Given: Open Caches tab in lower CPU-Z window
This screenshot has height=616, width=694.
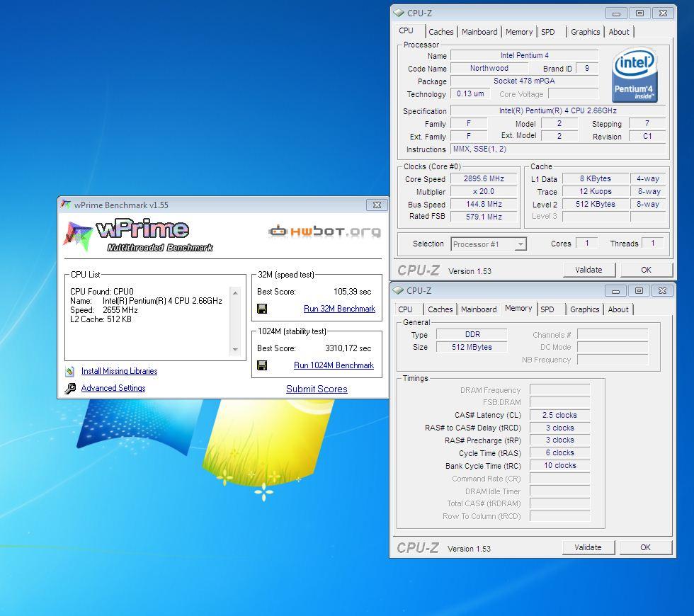Looking at the screenshot, I should [x=440, y=309].
